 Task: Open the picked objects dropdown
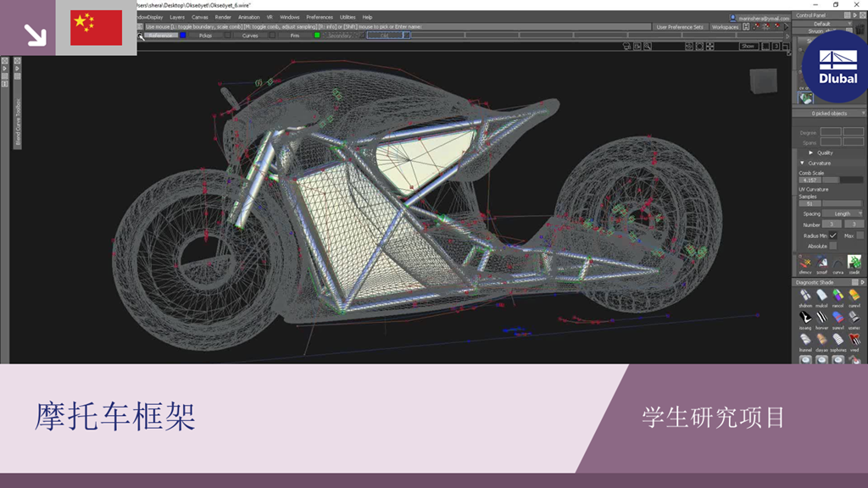click(x=829, y=114)
